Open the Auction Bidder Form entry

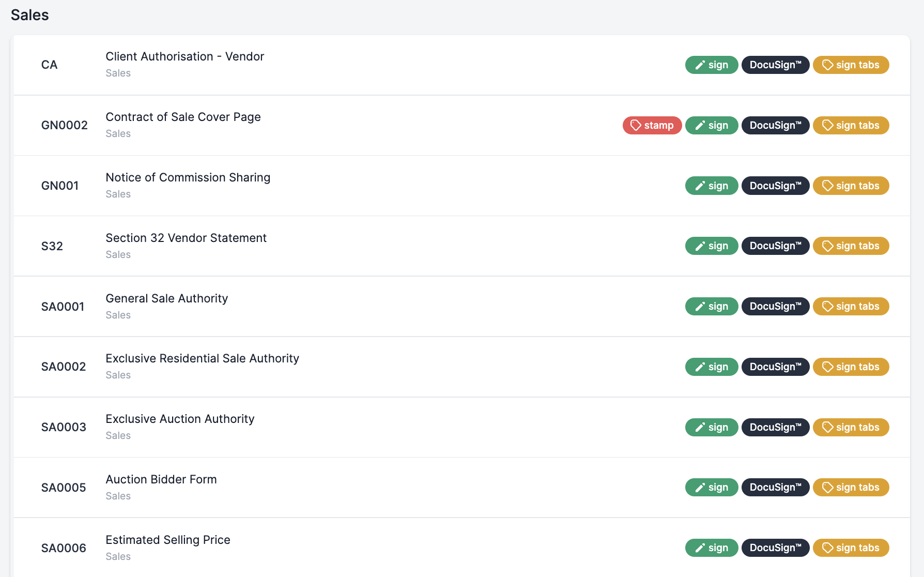161,479
